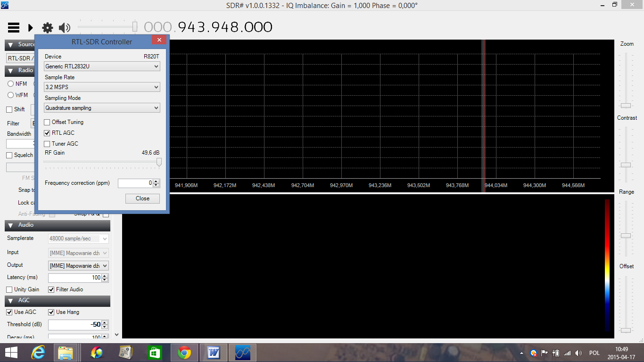The image size is (644, 362).
Task: Open the hamburger menu in SDR#
Action: click(14, 28)
